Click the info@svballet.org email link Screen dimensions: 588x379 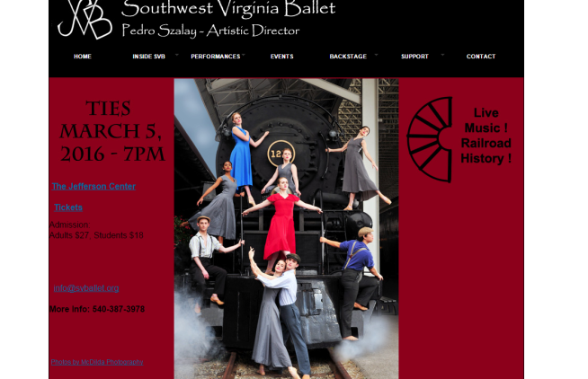coord(86,288)
